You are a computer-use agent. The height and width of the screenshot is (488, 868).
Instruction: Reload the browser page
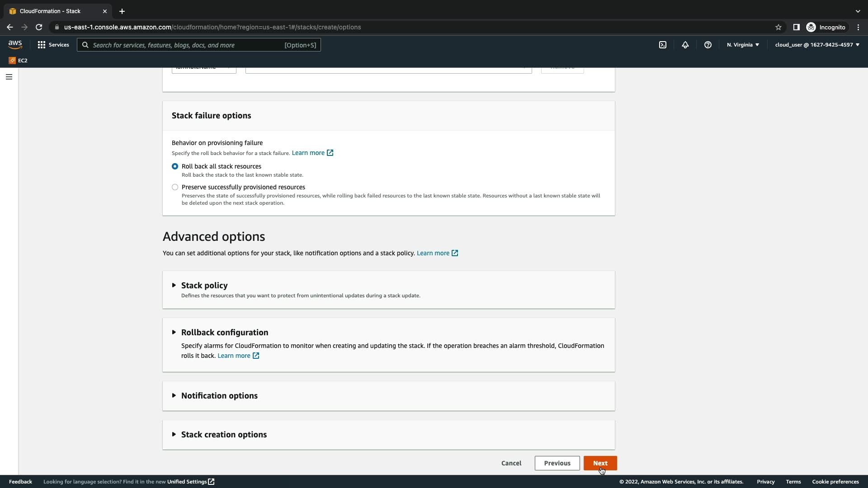39,27
